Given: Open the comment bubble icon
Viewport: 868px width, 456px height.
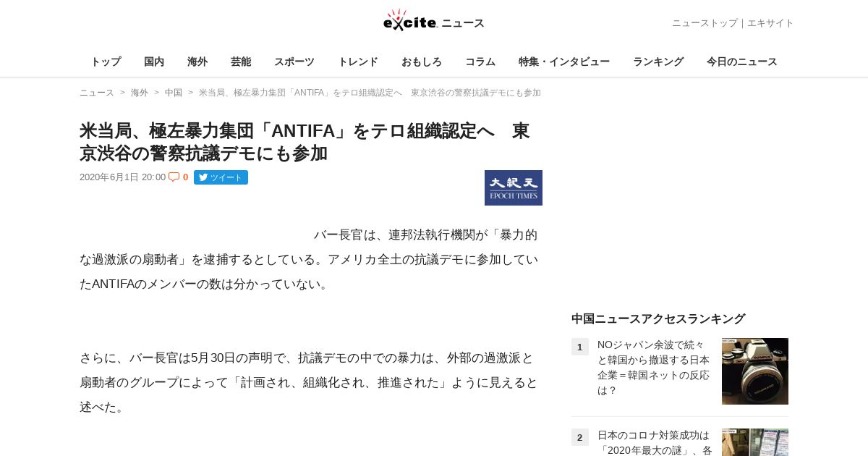Looking at the screenshot, I should point(174,177).
